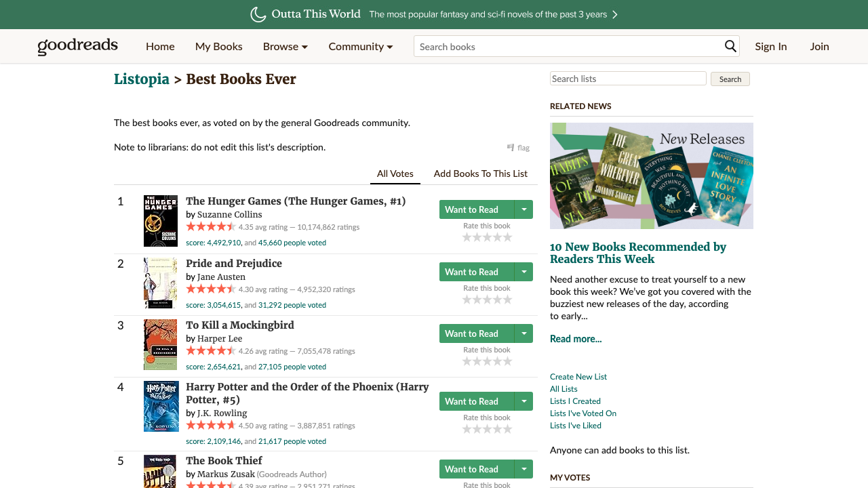Open author Jane Austen
The width and height of the screenshot is (868, 488).
(x=222, y=277)
